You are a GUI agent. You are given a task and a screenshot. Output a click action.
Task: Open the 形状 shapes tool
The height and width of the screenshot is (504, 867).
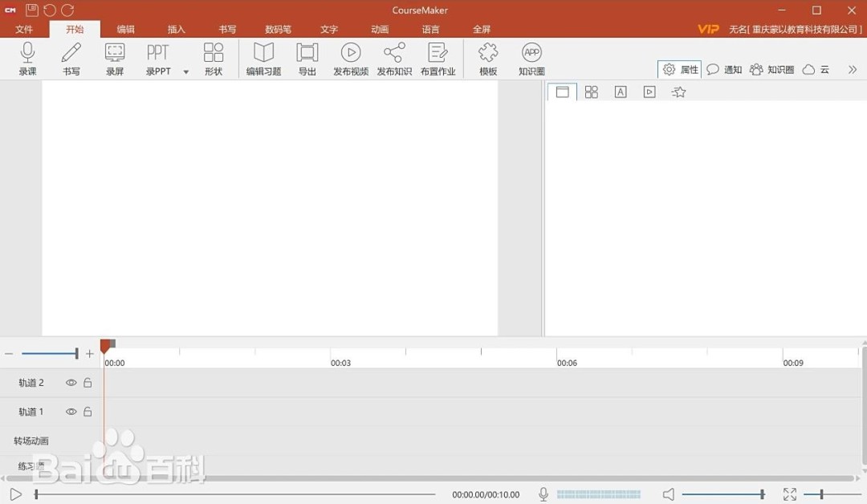pyautogui.click(x=214, y=58)
